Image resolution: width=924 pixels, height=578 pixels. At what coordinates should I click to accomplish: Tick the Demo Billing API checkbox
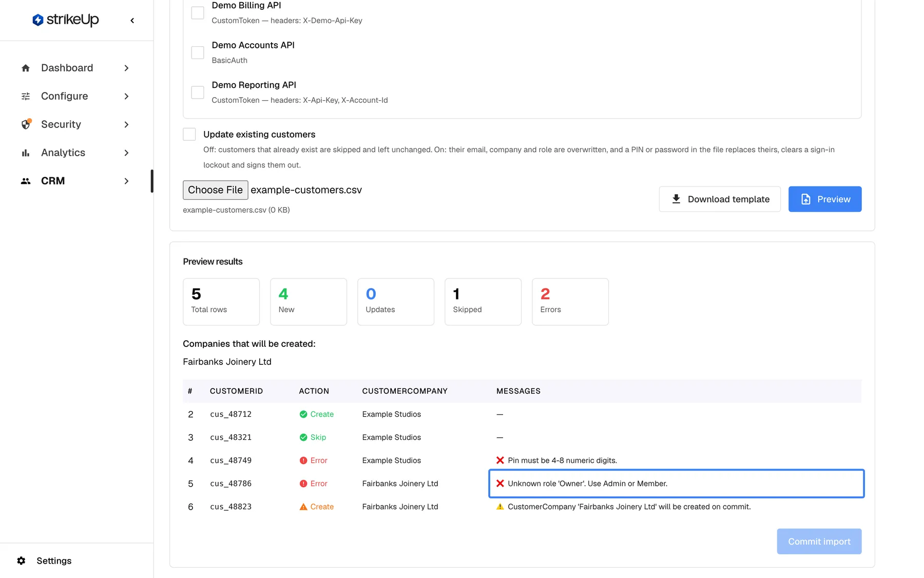click(198, 13)
